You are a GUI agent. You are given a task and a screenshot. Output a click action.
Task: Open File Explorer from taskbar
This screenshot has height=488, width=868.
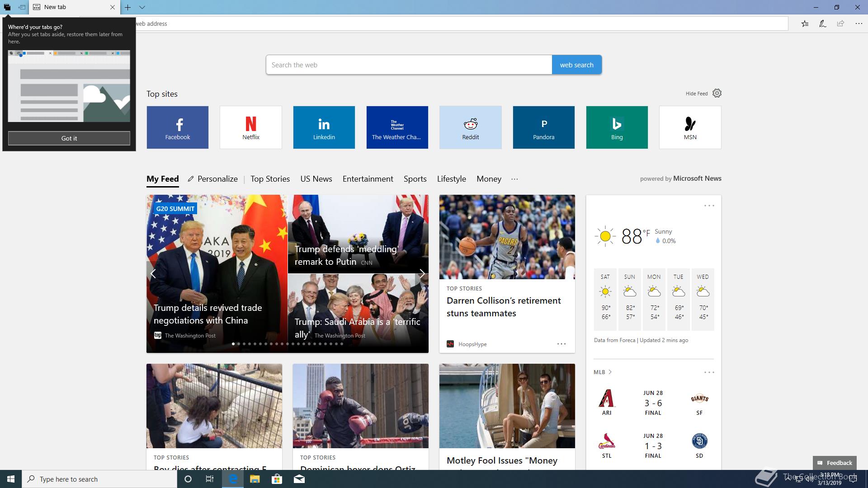[x=255, y=479]
